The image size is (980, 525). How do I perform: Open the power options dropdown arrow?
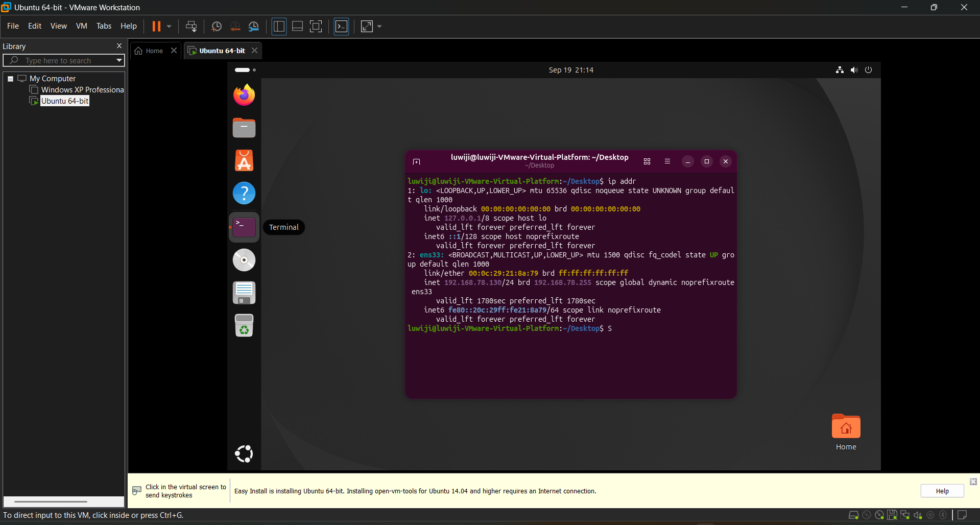169,26
